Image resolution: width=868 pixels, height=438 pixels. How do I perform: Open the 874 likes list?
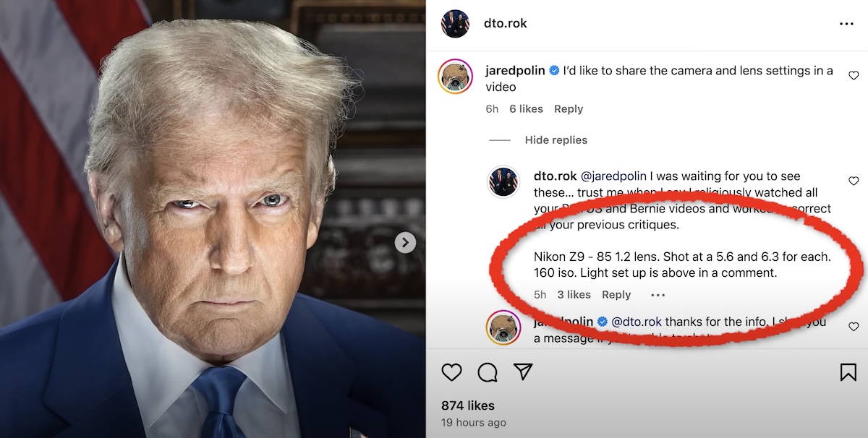coord(466,405)
